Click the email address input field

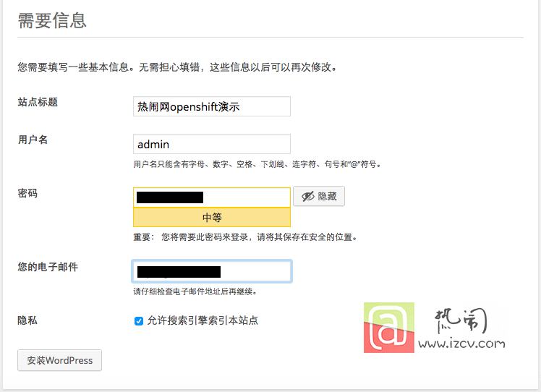(211, 271)
